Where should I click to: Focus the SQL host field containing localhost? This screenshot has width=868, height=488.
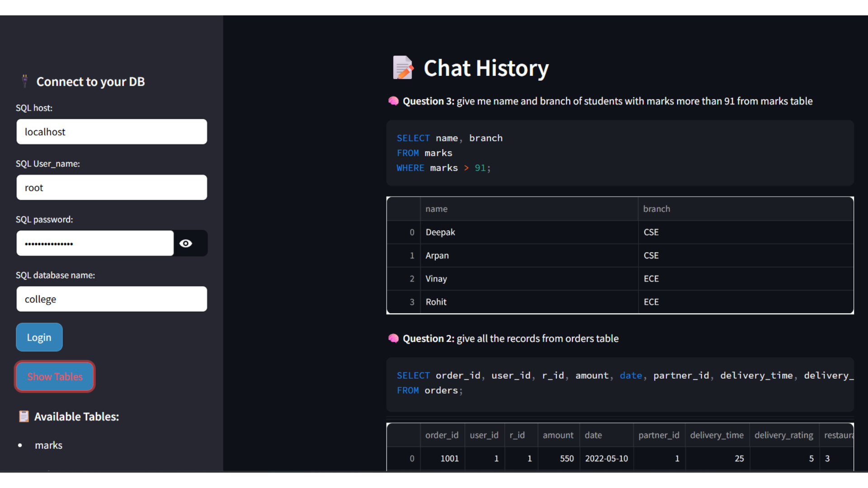[112, 131]
